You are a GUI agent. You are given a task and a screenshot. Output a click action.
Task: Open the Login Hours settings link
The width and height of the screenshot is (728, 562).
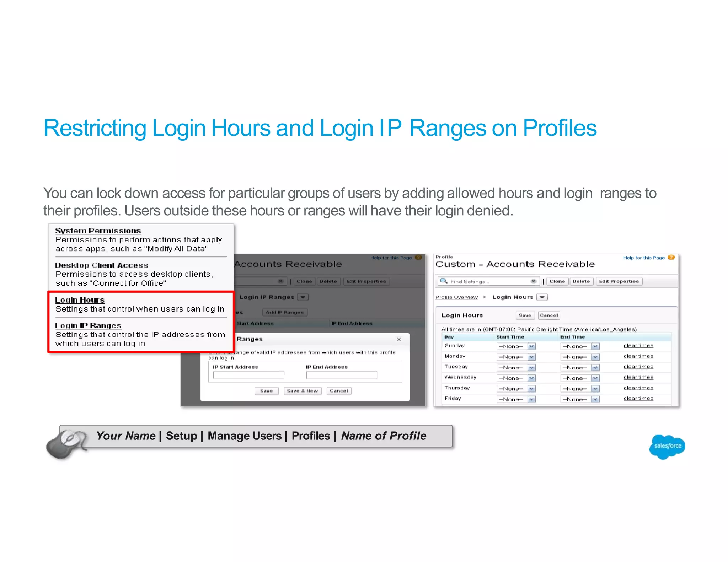(80, 300)
